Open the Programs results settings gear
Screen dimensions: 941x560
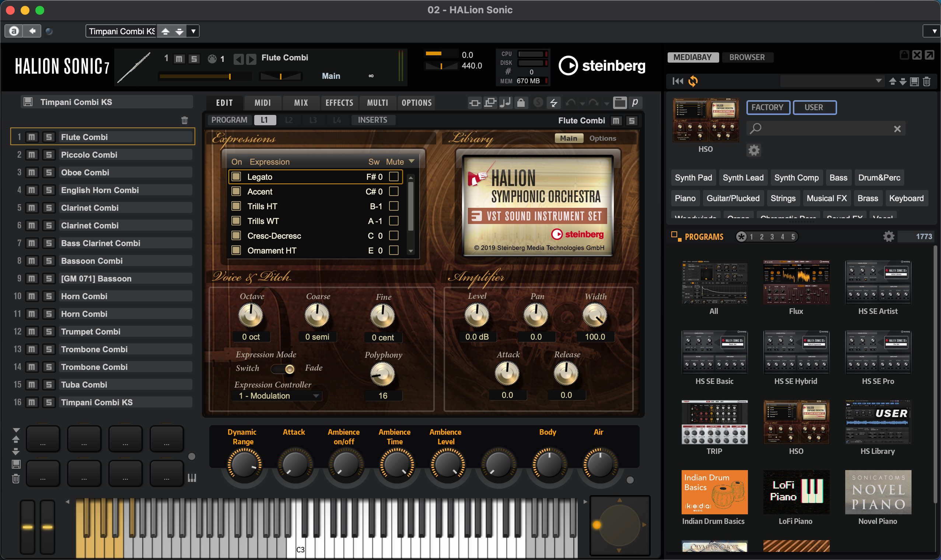pos(889,237)
